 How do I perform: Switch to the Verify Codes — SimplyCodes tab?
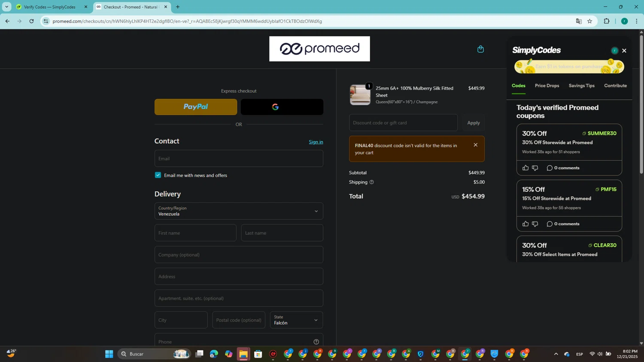49,7
